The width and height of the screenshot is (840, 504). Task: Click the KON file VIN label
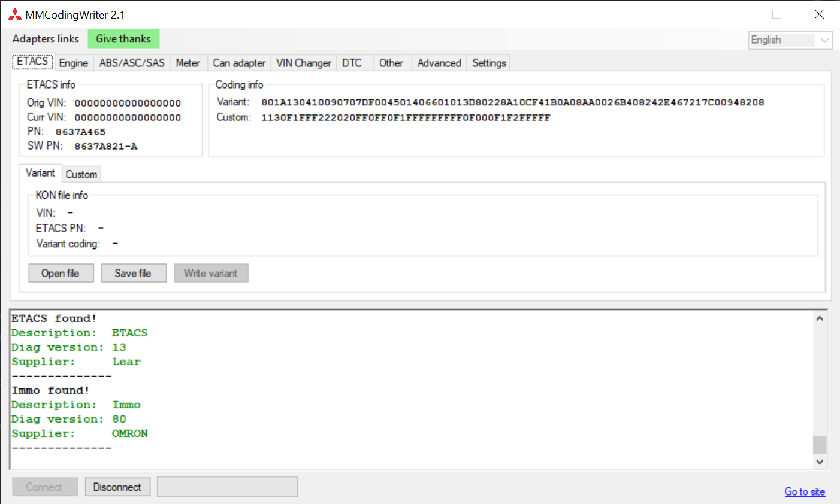click(46, 213)
